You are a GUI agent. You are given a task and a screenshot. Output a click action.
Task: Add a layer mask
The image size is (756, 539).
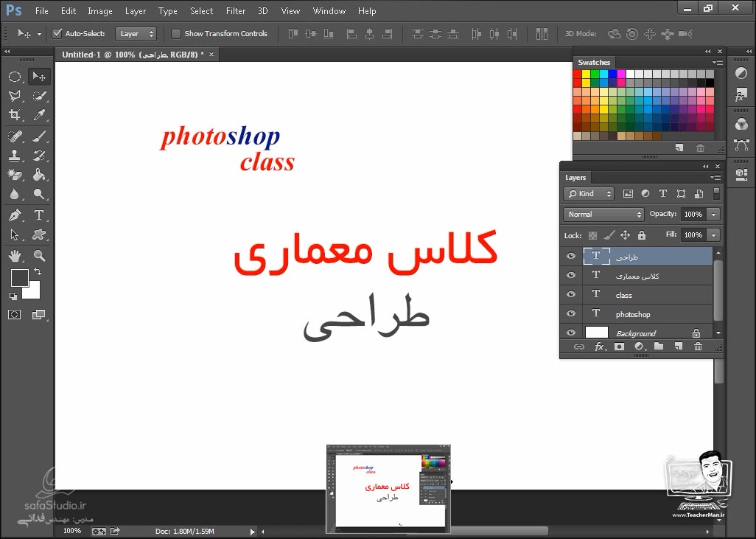[620, 347]
